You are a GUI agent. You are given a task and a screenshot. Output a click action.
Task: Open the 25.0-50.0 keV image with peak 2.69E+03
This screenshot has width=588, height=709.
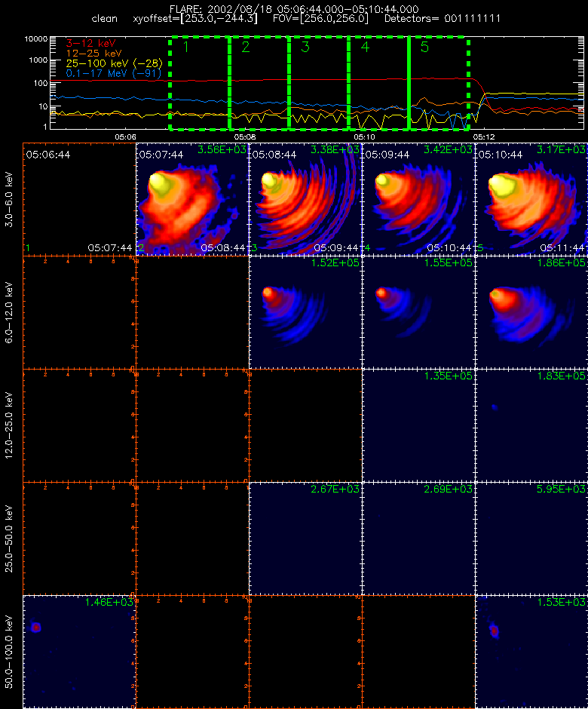click(x=418, y=539)
